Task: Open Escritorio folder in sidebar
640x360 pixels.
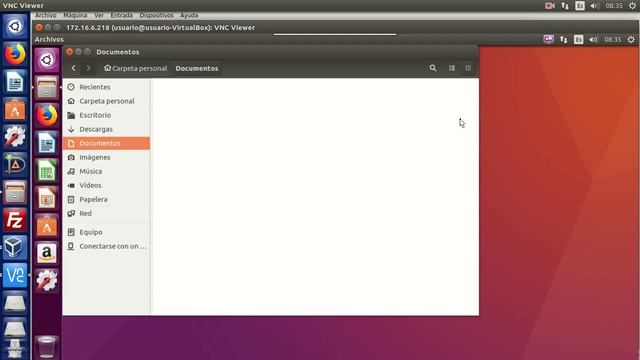Action: 106,115
